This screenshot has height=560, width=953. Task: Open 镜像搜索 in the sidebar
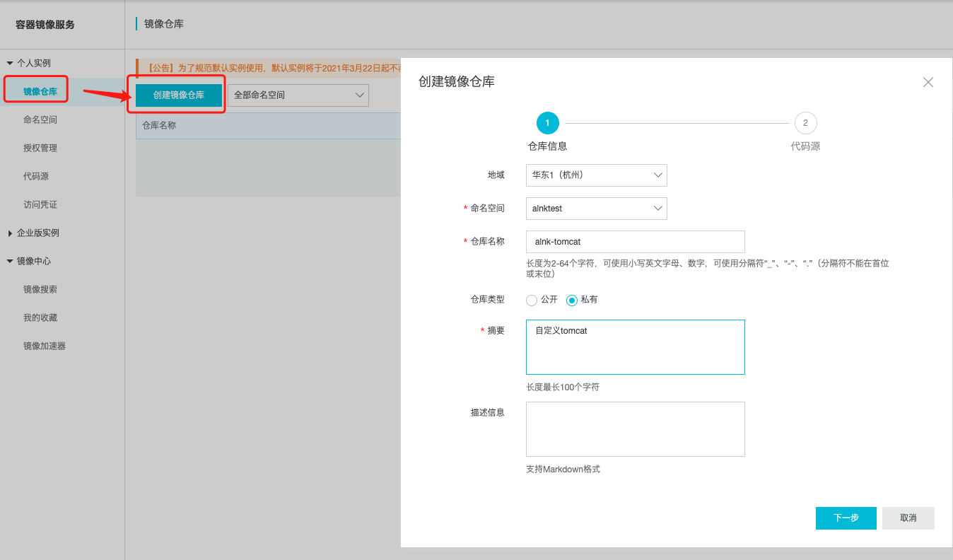click(x=40, y=289)
